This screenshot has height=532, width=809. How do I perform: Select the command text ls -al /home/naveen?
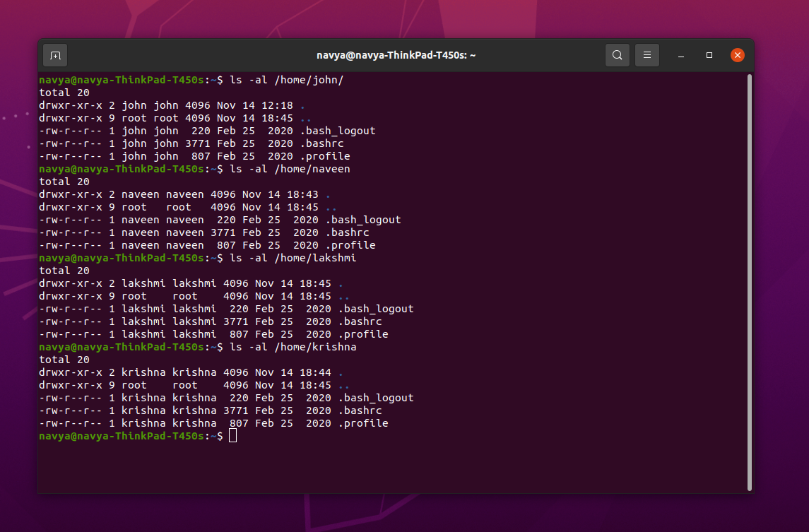(291, 169)
